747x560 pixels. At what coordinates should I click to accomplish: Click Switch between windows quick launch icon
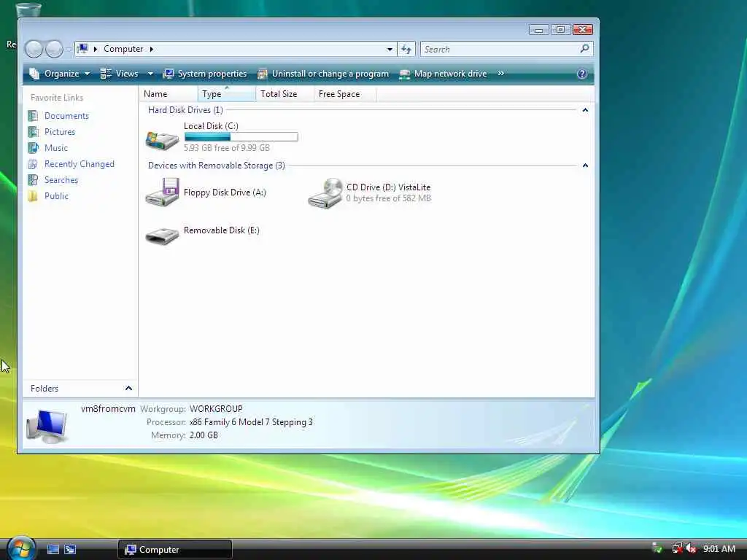[x=70, y=550]
